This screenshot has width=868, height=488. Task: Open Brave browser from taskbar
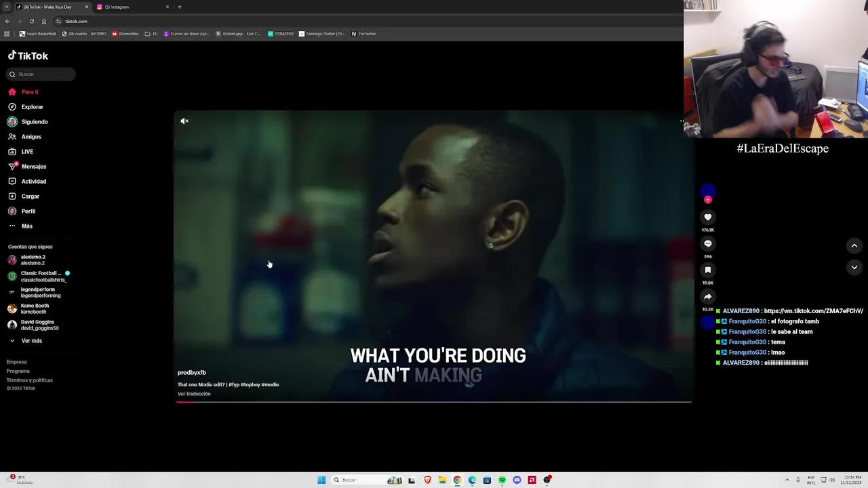coord(427,480)
